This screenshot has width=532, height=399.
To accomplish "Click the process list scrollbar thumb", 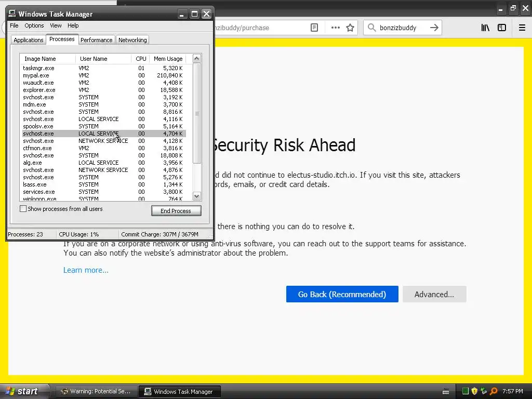I will tap(197, 113).
